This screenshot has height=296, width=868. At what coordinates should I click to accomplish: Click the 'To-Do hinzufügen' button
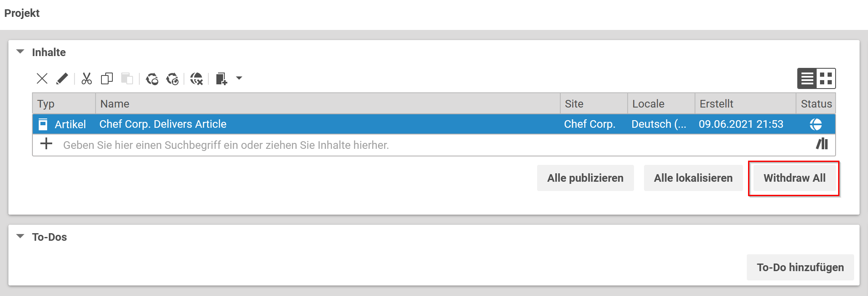(x=800, y=267)
